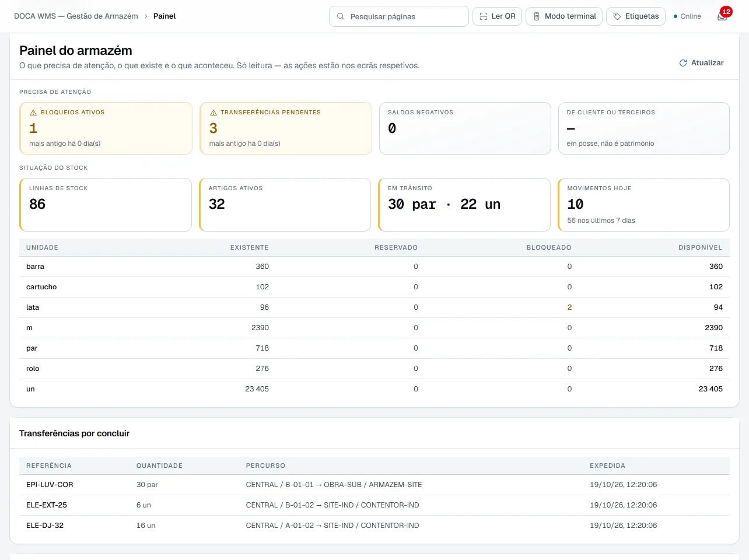
Task: Focus the Pesquisar páginas search field
Action: click(x=399, y=16)
